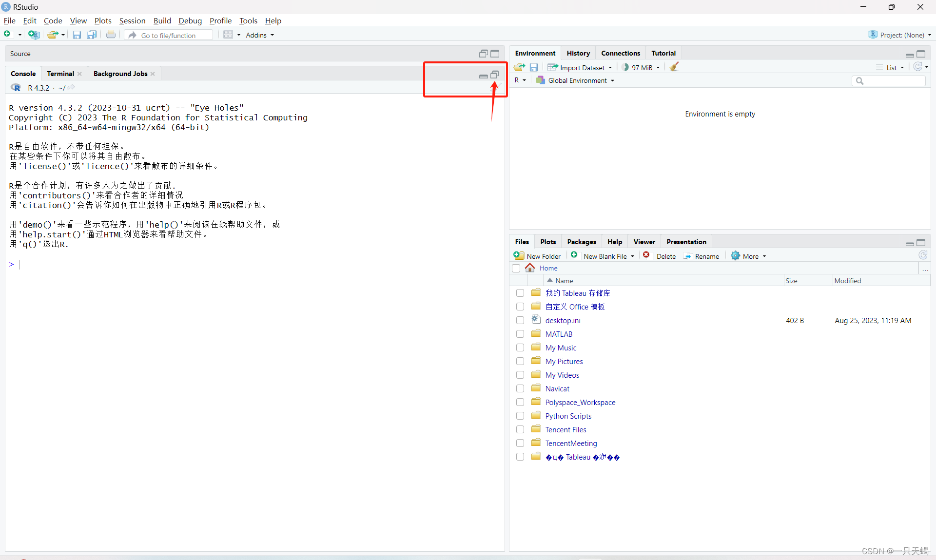
Task: Click the ellipsis go to directory button
Action: pos(925,269)
